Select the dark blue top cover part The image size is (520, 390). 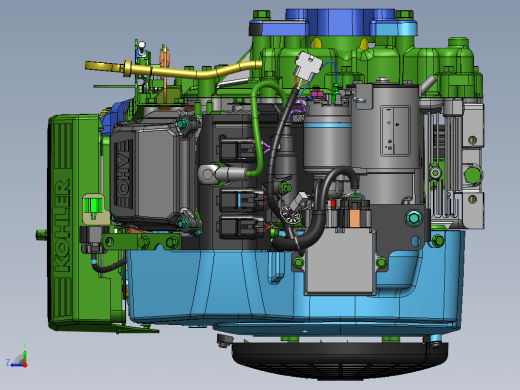click(340, 22)
